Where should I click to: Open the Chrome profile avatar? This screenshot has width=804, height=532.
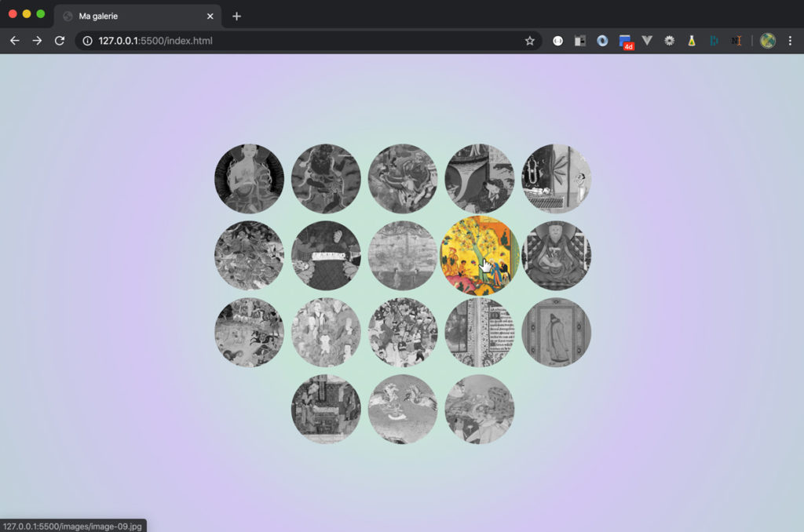click(x=768, y=41)
